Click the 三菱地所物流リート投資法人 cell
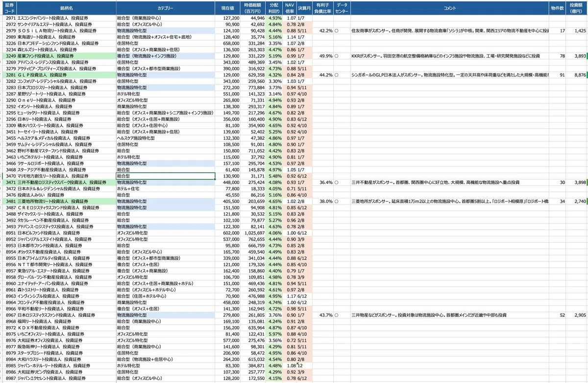Screen dimensions: 588x383 pyautogui.click(x=67, y=201)
